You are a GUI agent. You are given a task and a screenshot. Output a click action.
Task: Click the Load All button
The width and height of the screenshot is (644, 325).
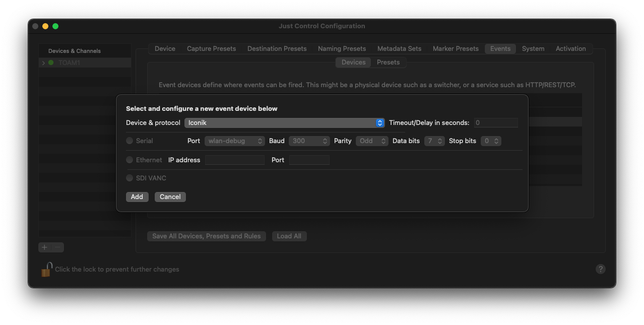pos(289,236)
